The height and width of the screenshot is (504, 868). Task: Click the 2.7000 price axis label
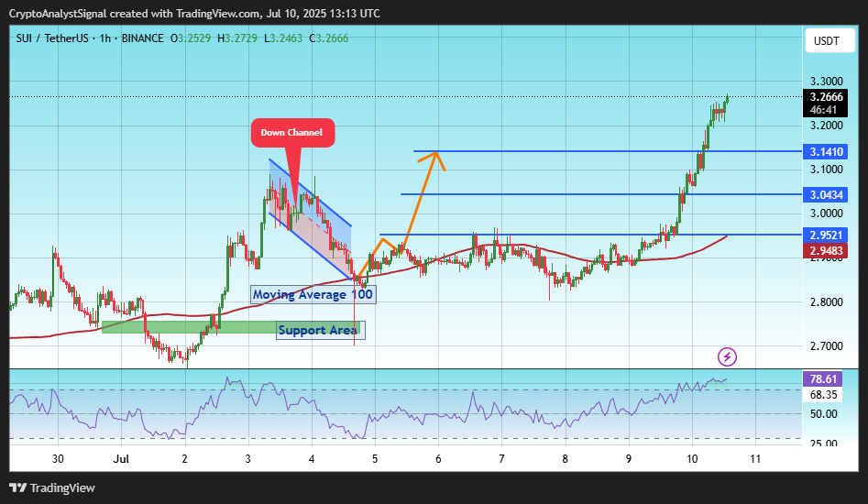826,346
